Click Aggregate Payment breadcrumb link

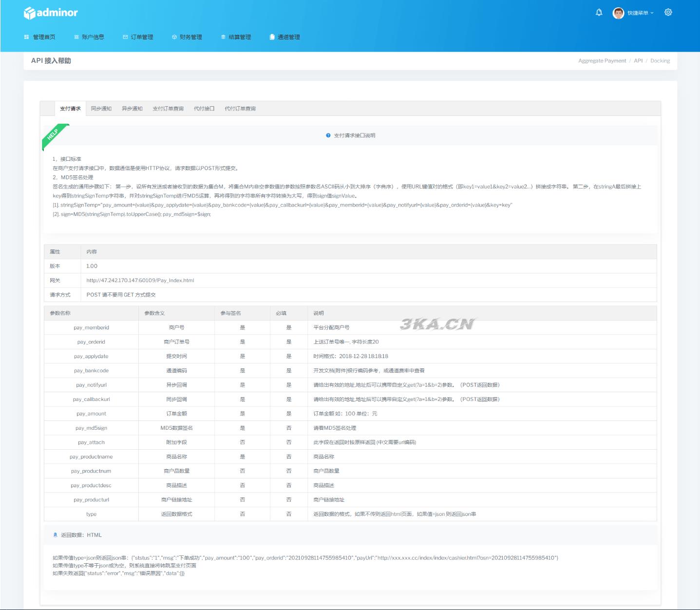point(602,61)
